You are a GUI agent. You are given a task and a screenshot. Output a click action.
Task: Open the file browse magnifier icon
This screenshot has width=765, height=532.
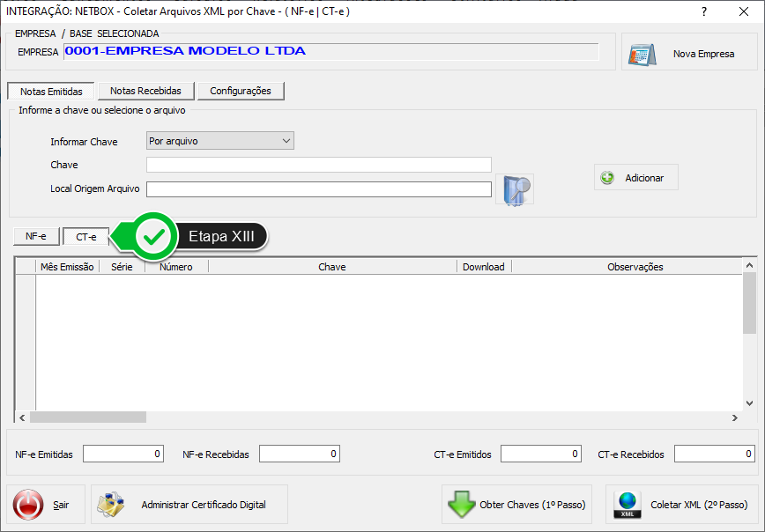[x=516, y=189]
